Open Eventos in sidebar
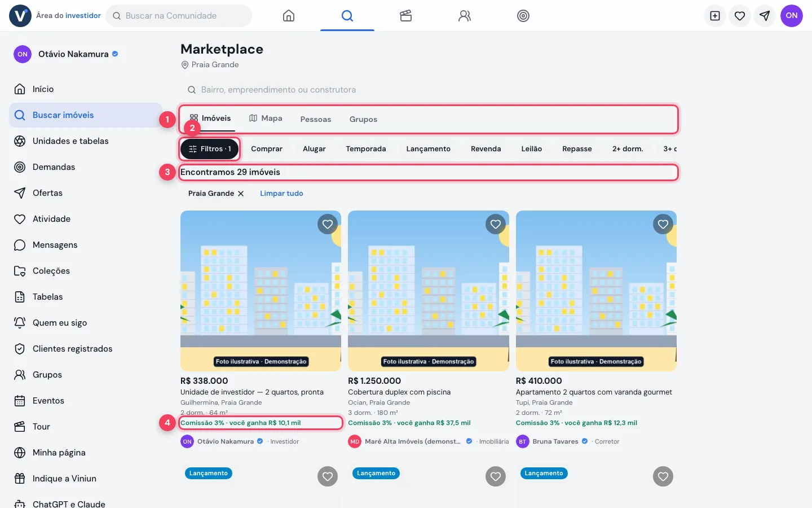 coord(86,401)
